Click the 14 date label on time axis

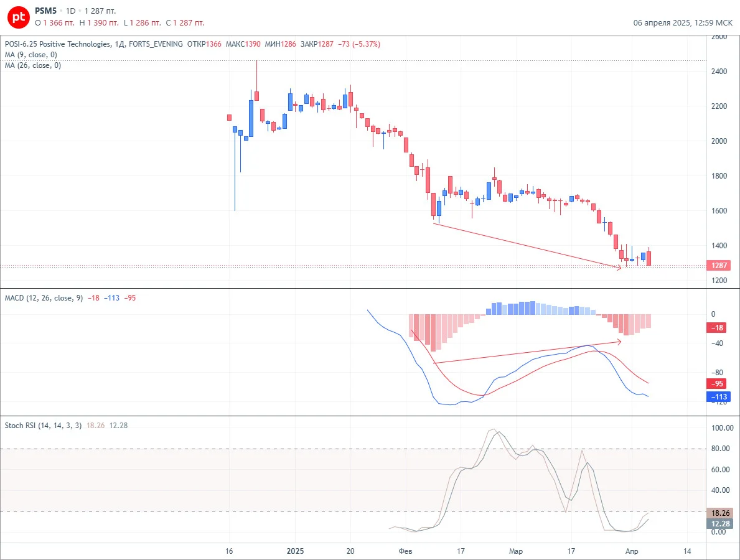click(687, 551)
